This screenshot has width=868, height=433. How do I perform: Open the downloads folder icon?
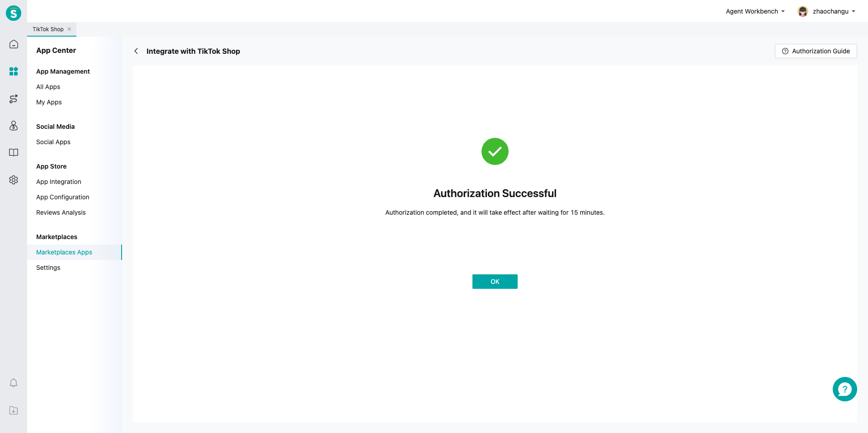pos(14,410)
